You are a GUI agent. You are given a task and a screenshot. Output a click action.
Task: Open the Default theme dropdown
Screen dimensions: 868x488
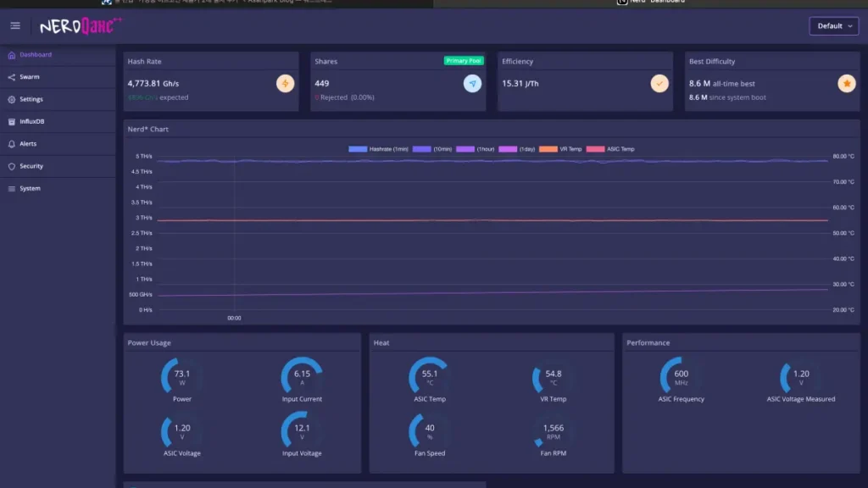(x=834, y=26)
